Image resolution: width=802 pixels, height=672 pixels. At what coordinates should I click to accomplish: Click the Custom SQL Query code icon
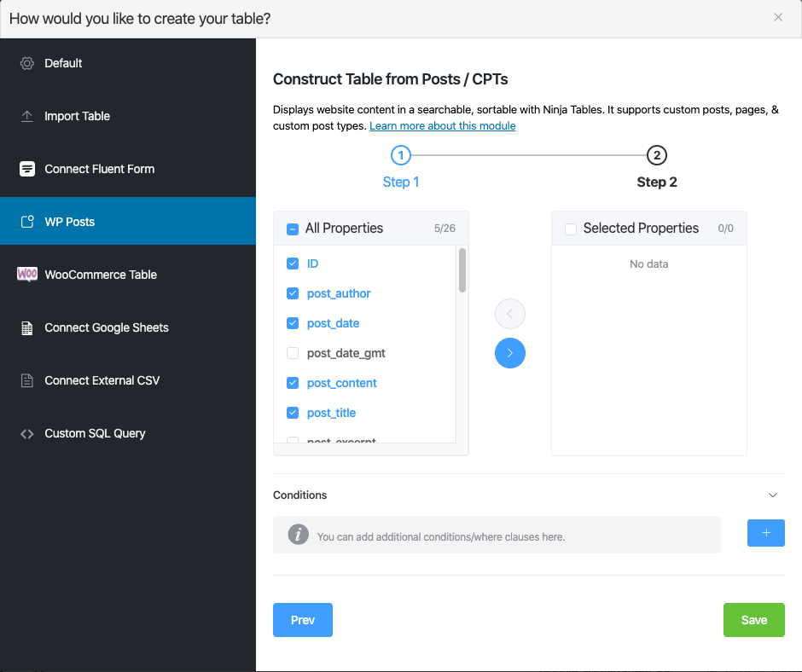pyautogui.click(x=27, y=433)
